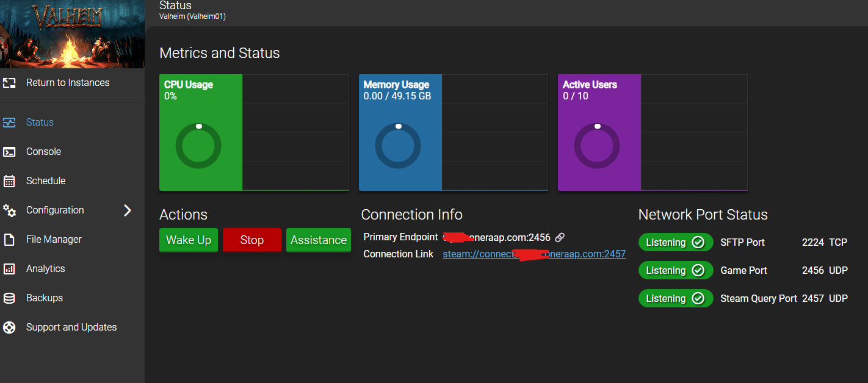Click the SFTP Port Listening badge
The width and height of the screenshot is (868, 383).
click(676, 243)
